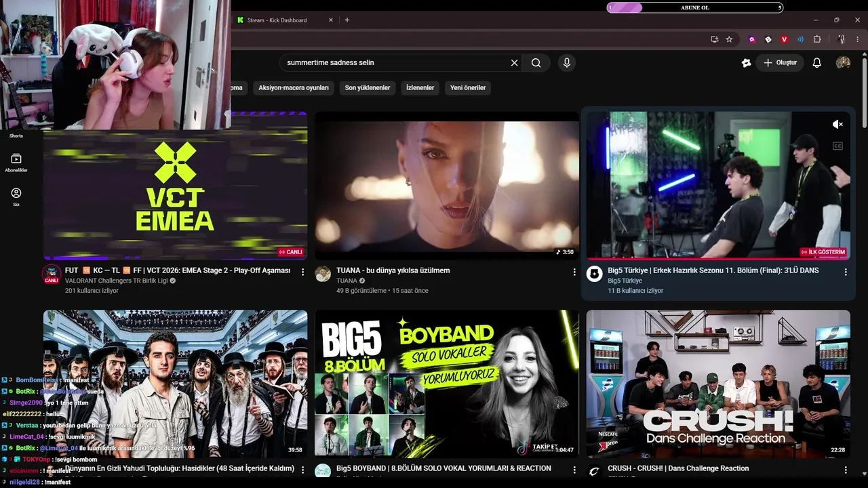This screenshot has height=488, width=868.
Task: Open TUANA channel avatar
Action: 323,274
